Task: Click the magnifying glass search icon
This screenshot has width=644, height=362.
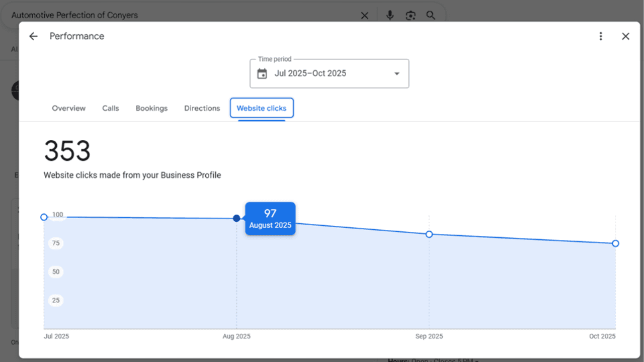Action: tap(431, 16)
